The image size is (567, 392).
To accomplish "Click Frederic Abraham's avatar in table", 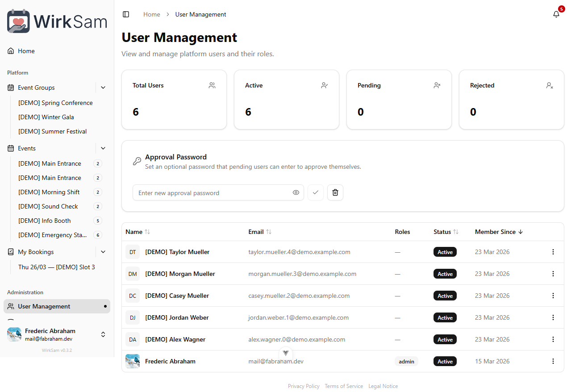I will click(x=133, y=361).
